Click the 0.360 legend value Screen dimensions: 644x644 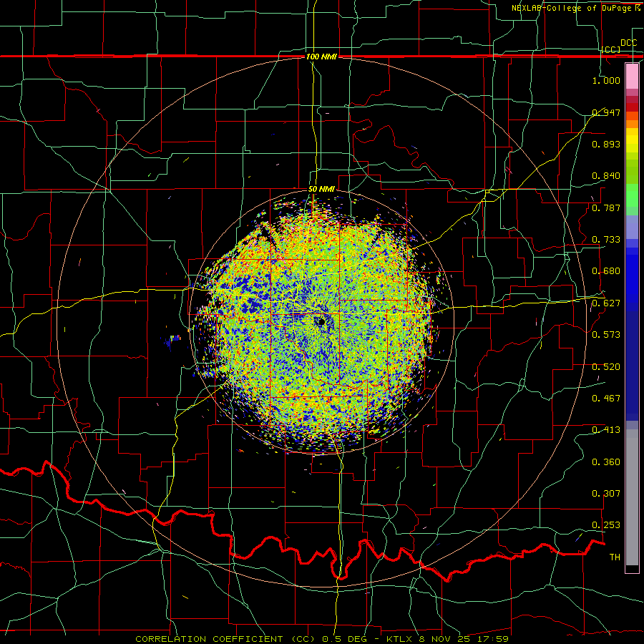(606, 462)
